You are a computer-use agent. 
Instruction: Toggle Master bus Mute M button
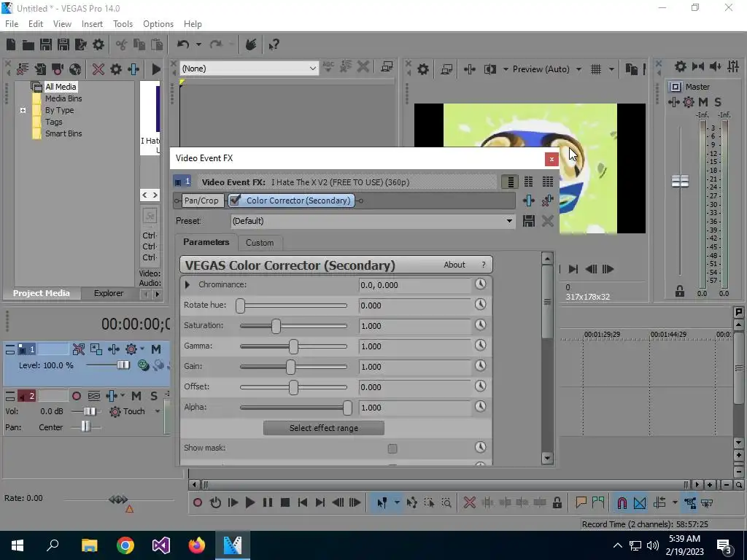click(703, 102)
